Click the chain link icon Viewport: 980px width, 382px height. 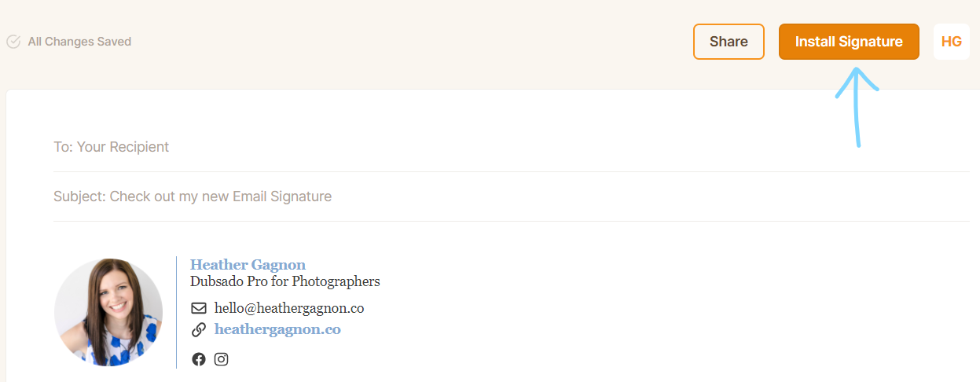[199, 329]
